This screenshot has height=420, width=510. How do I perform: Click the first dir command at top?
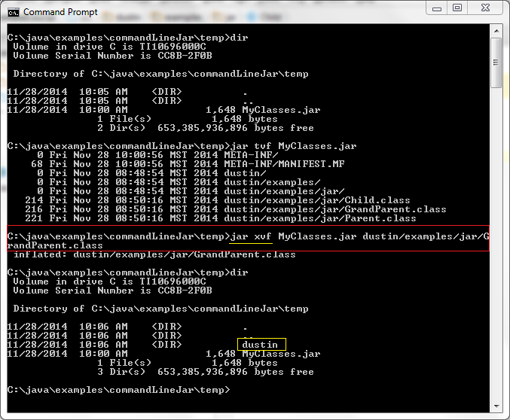click(x=240, y=37)
